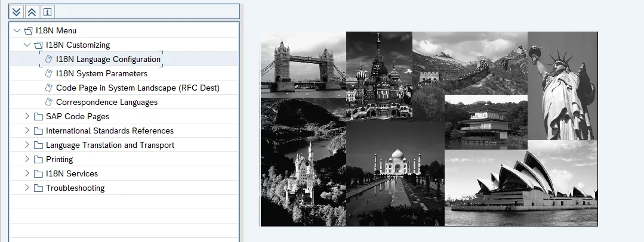Select the Troubleshooting label
The width and height of the screenshot is (644, 242).
tap(75, 188)
